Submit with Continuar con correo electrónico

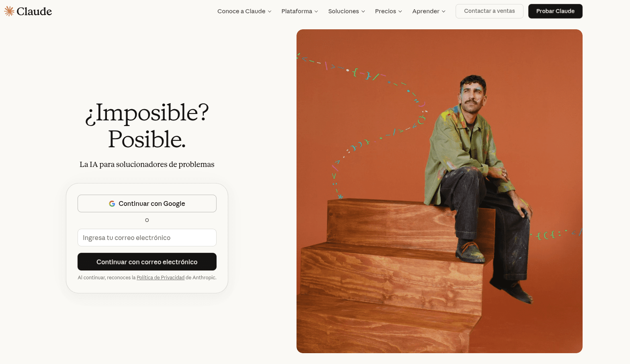coord(147,262)
